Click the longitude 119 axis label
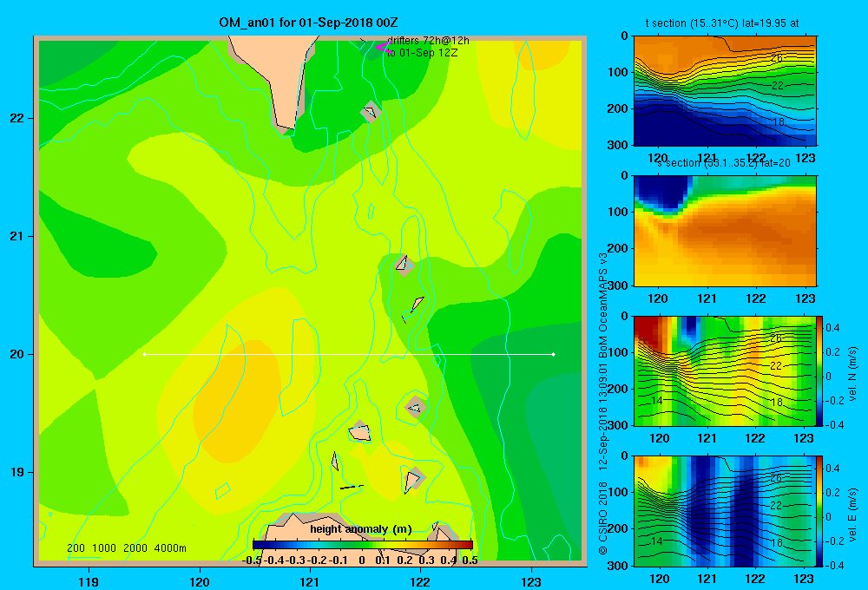The image size is (868, 590). [x=89, y=581]
